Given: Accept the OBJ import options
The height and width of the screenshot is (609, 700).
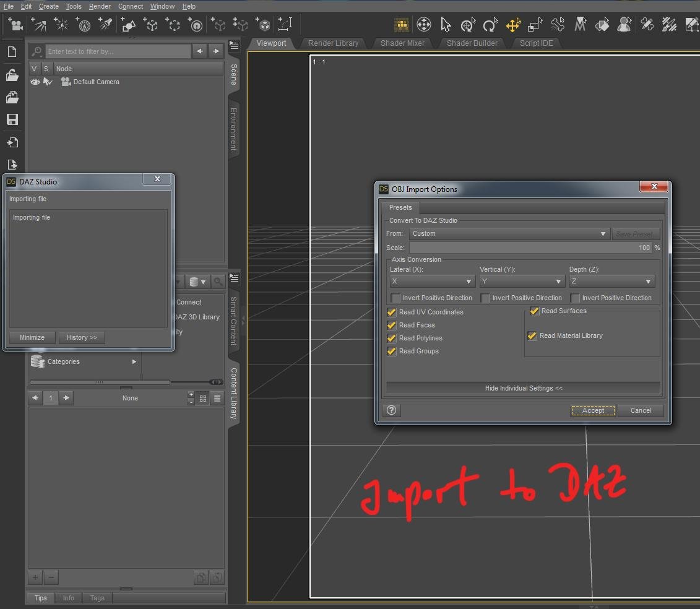Looking at the screenshot, I should (x=593, y=410).
